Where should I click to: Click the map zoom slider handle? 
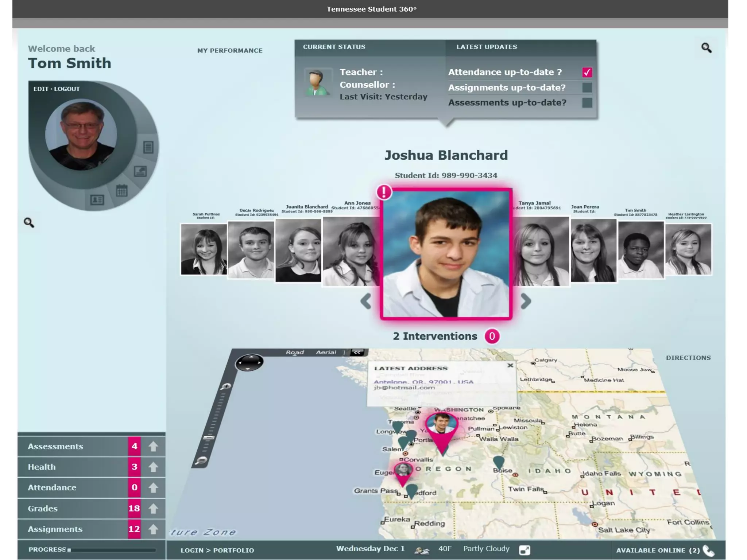pyautogui.click(x=209, y=437)
